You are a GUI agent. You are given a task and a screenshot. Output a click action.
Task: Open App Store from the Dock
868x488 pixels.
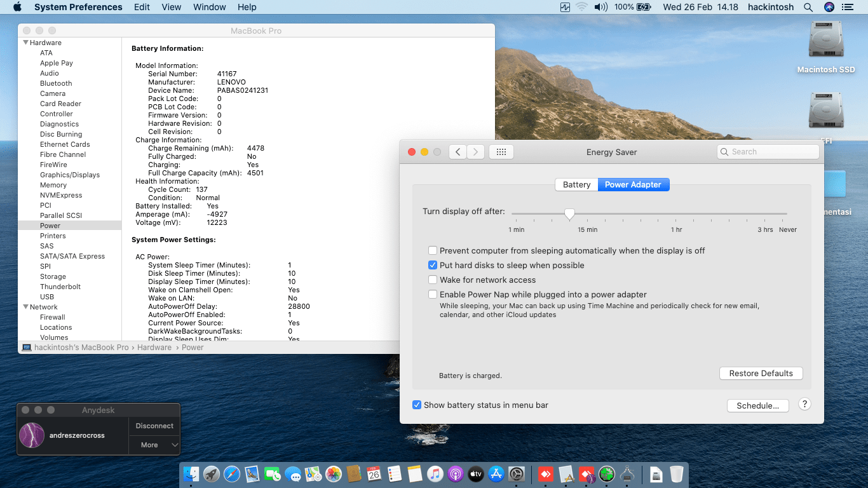tap(496, 474)
